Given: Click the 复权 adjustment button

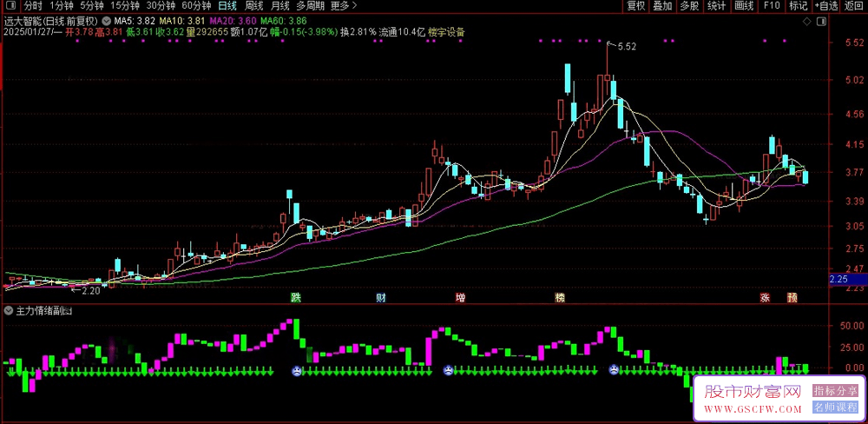Looking at the screenshot, I should pyautogui.click(x=635, y=6).
